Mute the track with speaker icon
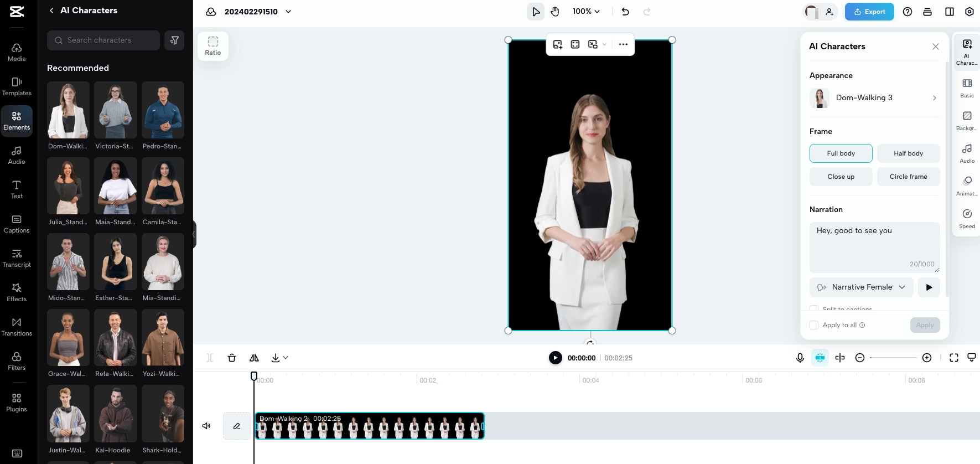 click(x=206, y=426)
